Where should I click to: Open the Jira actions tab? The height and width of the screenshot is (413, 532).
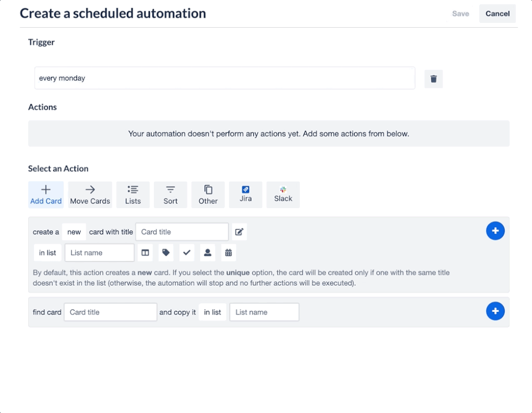245,195
